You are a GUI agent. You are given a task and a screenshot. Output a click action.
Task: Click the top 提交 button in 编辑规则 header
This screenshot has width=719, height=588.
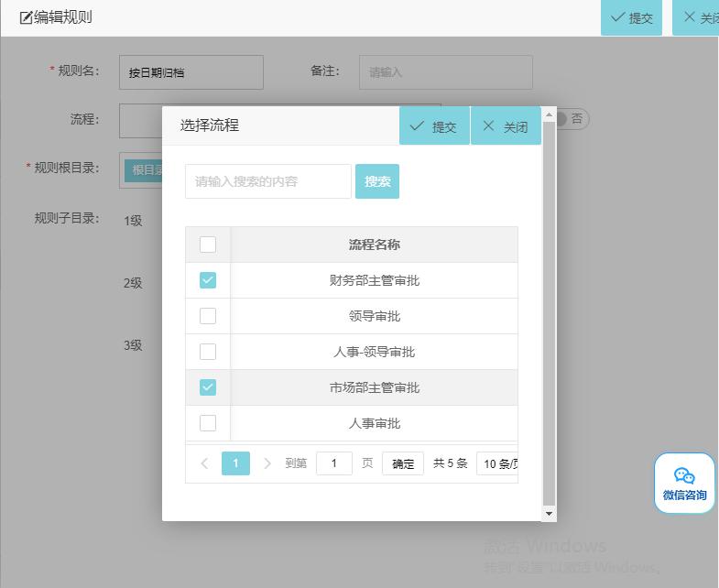click(631, 18)
